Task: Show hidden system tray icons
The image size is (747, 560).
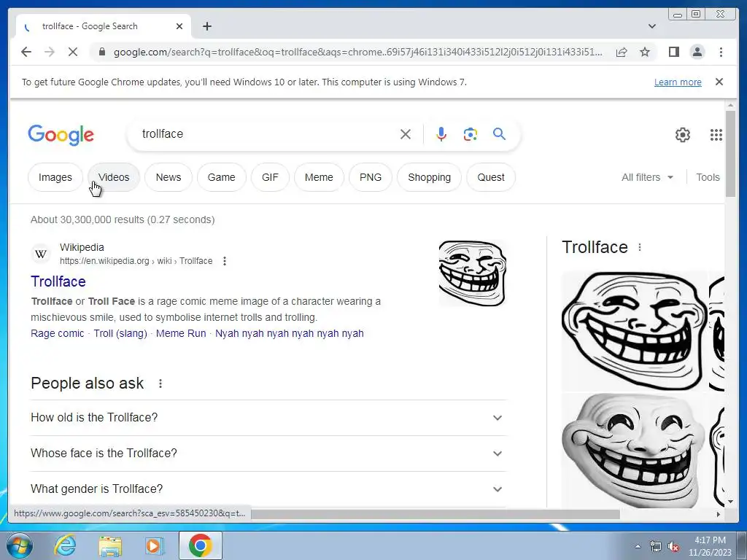Action: [638, 546]
